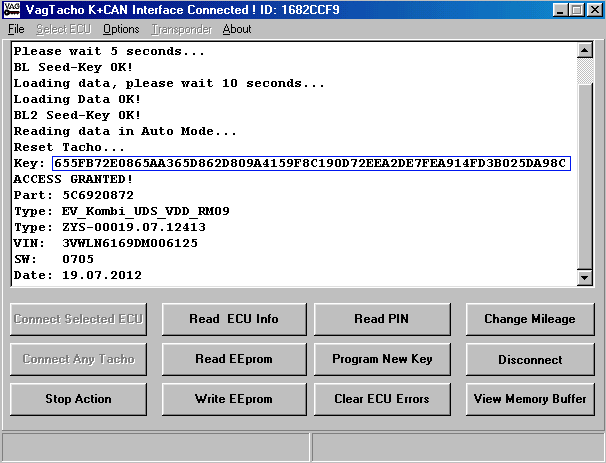Minimize the VagTacho window
This screenshot has width=606, height=463.
pos(560,10)
